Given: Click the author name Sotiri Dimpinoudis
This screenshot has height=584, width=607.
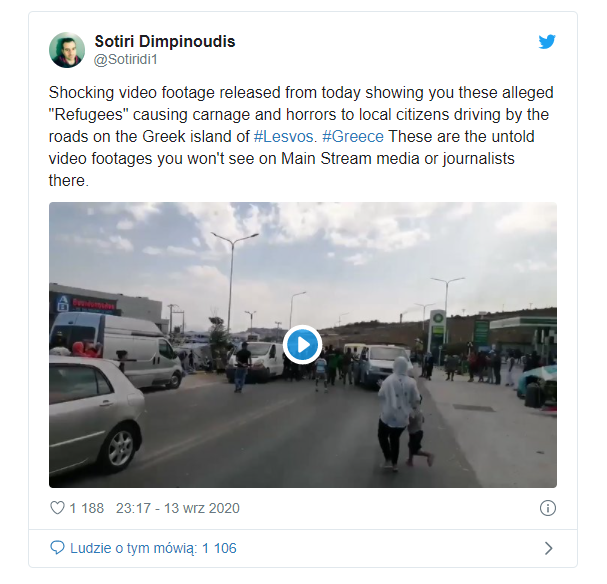Looking at the screenshot, I should click(x=165, y=41).
